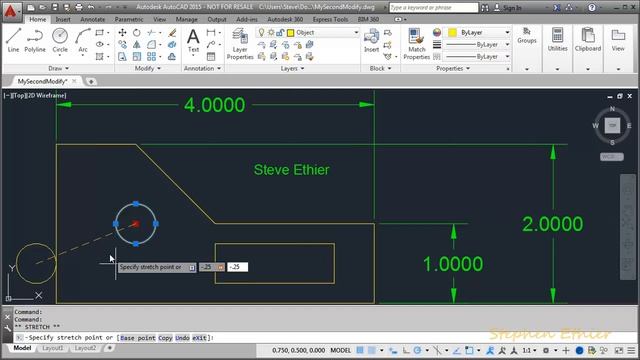The image size is (640, 360).
Task: Click the Sign In button
Action: coord(508,8)
